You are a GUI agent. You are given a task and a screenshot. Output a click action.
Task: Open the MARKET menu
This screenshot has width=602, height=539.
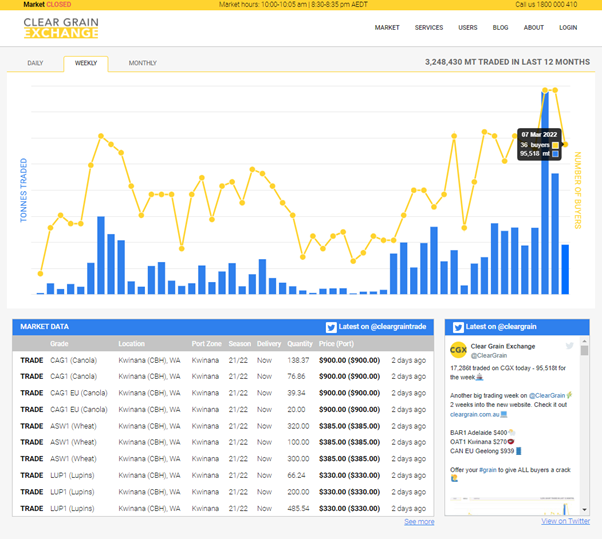[387, 28]
